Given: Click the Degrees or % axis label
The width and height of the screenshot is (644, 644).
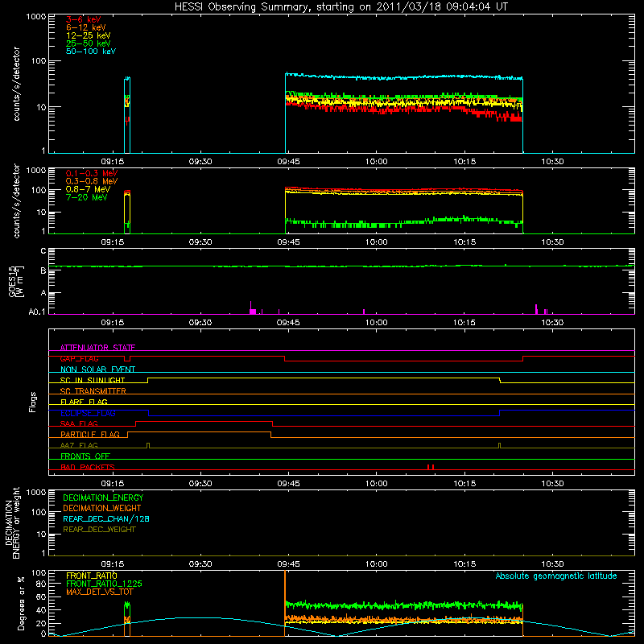Looking at the screenshot, I should [x=21, y=603].
